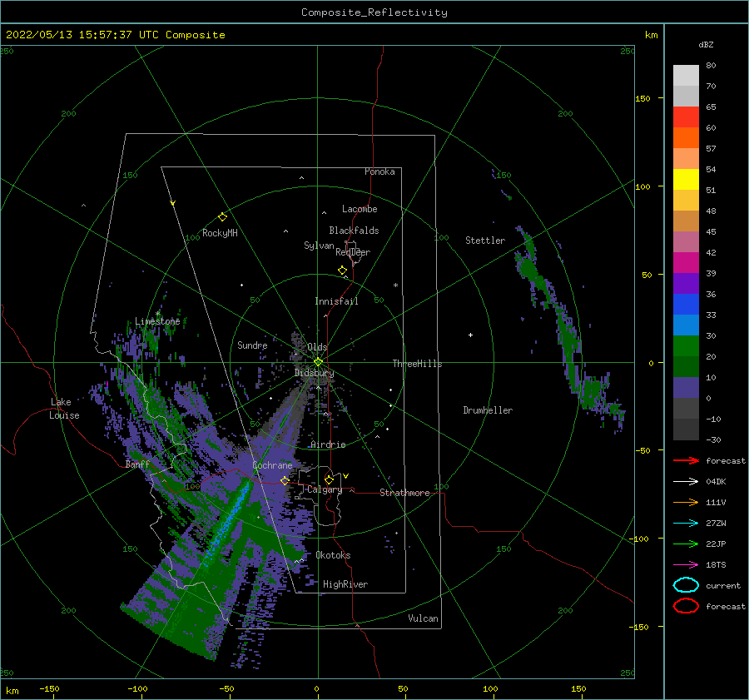The image size is (749, 700).
Task: Click the Airdrie city label
Action: 328,444
